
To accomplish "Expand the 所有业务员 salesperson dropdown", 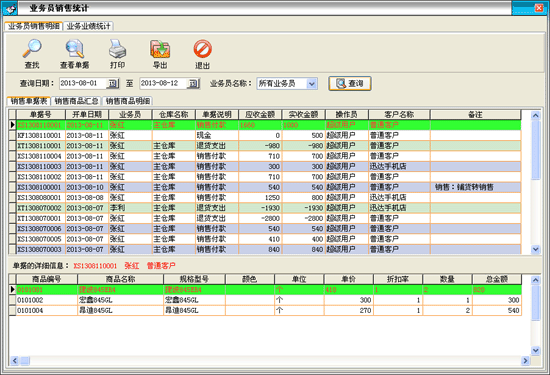I will coord(311,83).
